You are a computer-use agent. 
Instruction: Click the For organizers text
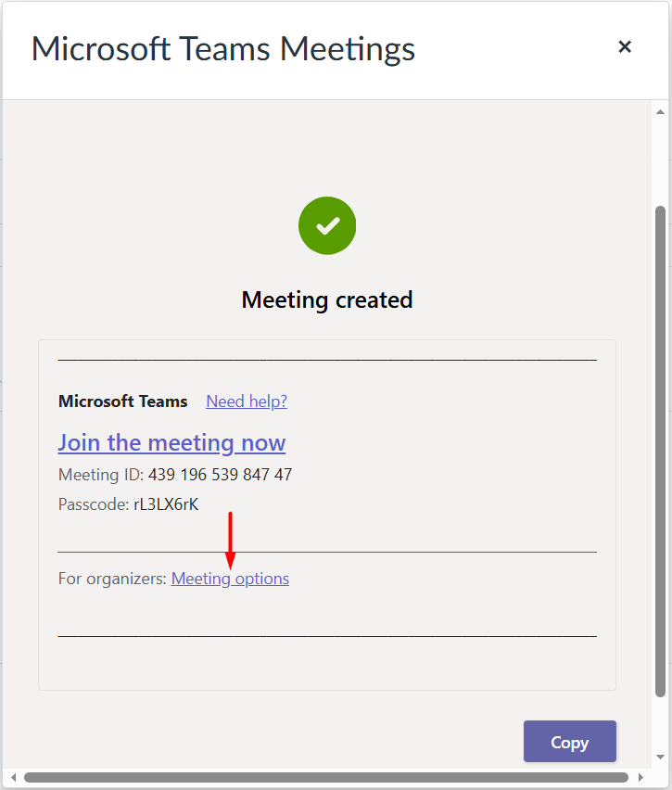112,579
